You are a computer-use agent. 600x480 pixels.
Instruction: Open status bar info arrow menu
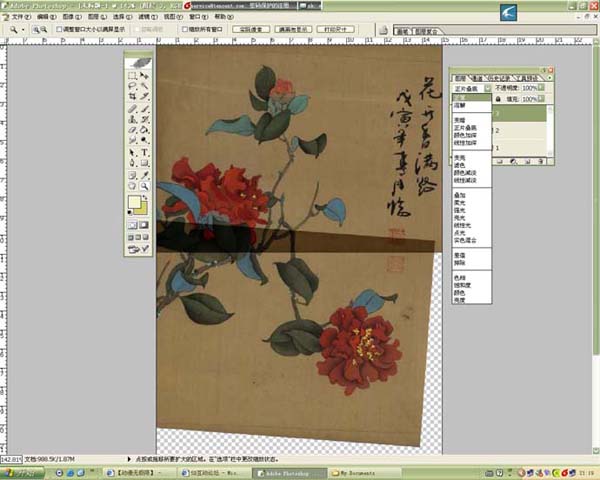129,459
